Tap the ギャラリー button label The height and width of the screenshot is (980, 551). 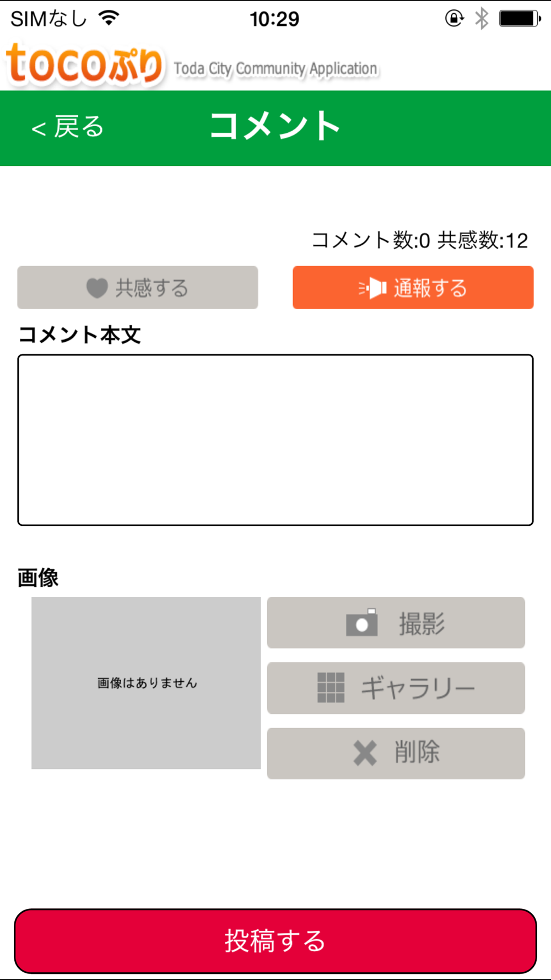coord(418,688)
